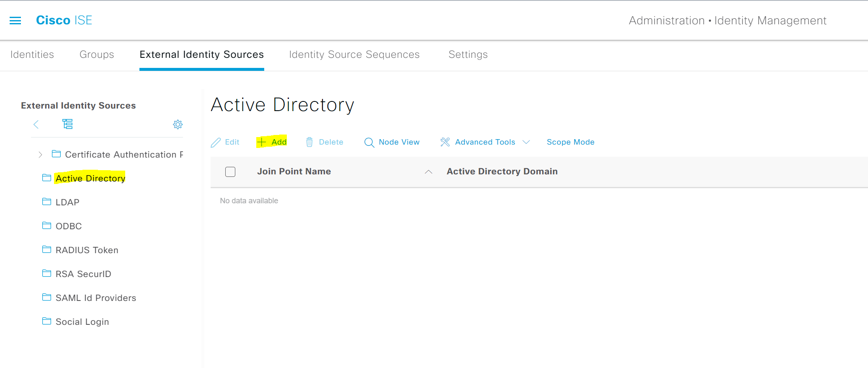The height and width of the screenshot is (368, 868).
Task: Click the Active Directory Domain column header
Action: (502, 171)
